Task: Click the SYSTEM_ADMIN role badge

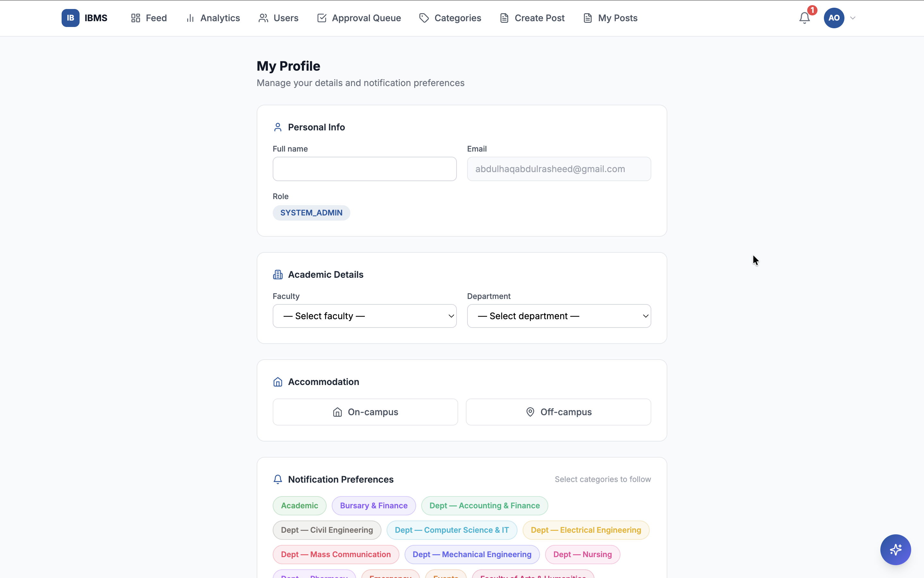Action: click(x=311, y=213)
